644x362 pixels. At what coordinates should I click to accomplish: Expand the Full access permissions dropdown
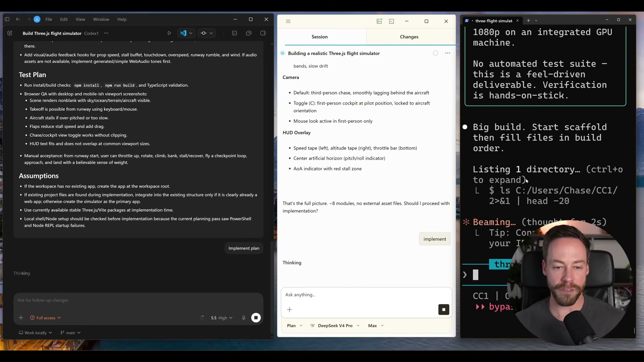coord(46,318)
